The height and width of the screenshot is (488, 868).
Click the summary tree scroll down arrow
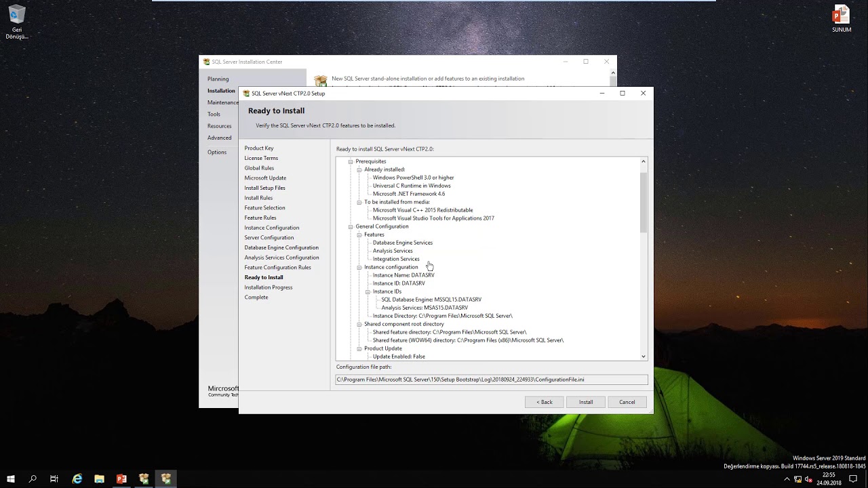coord(644,357)
